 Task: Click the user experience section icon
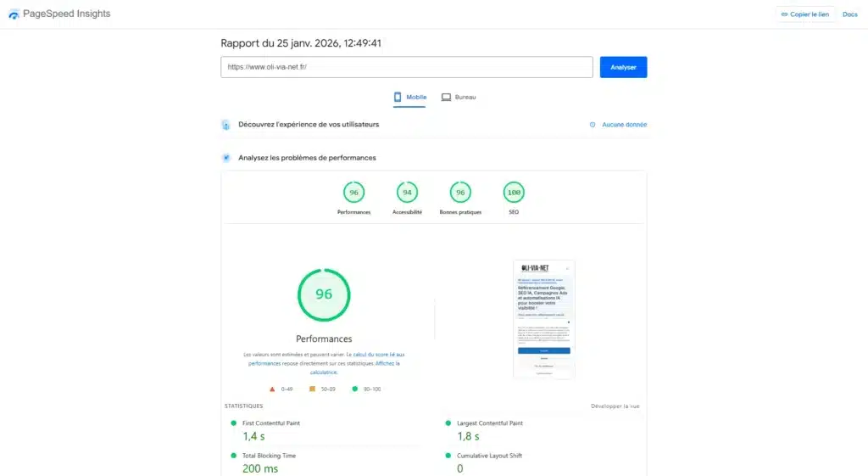pos(225,125)
